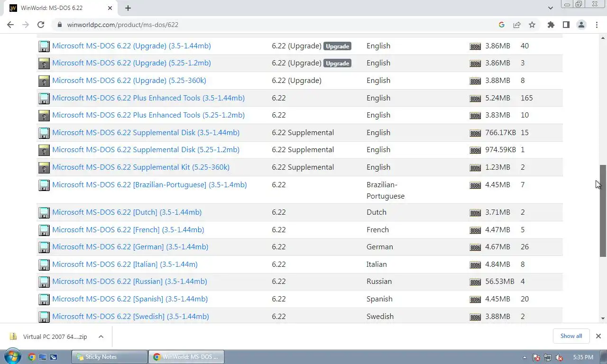Click the floppy icon beside Supplemental Disk (3.5-1.44mb)

click(x=44, y=133)
